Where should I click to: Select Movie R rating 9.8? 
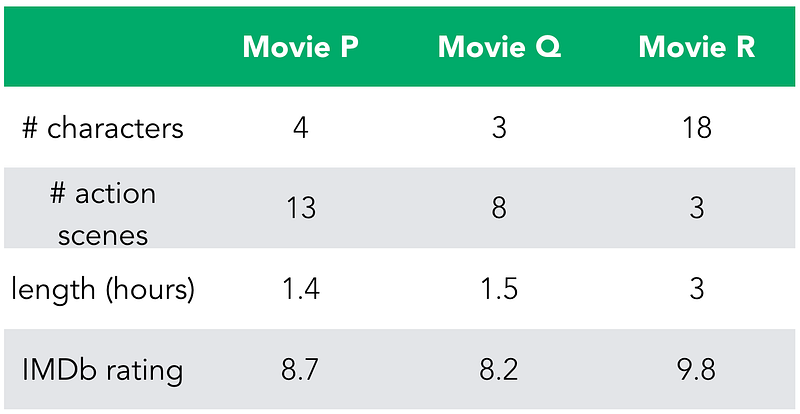pos(697,370)
